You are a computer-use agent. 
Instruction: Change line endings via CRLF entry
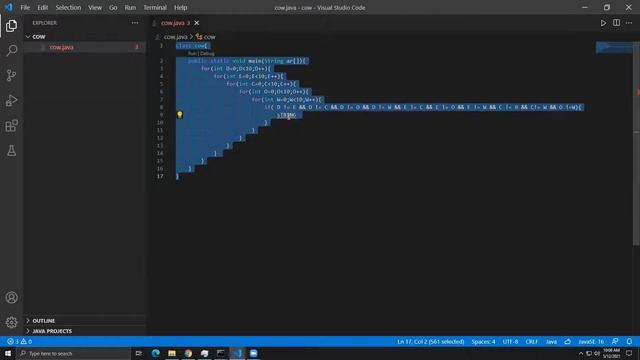(531, 342)
